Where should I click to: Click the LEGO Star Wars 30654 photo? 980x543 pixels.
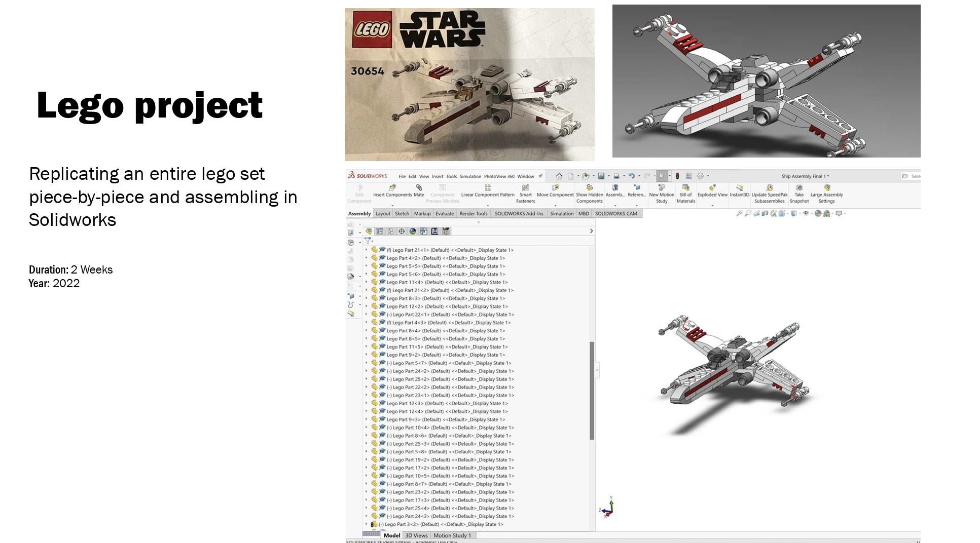click(x=469, y=85)
